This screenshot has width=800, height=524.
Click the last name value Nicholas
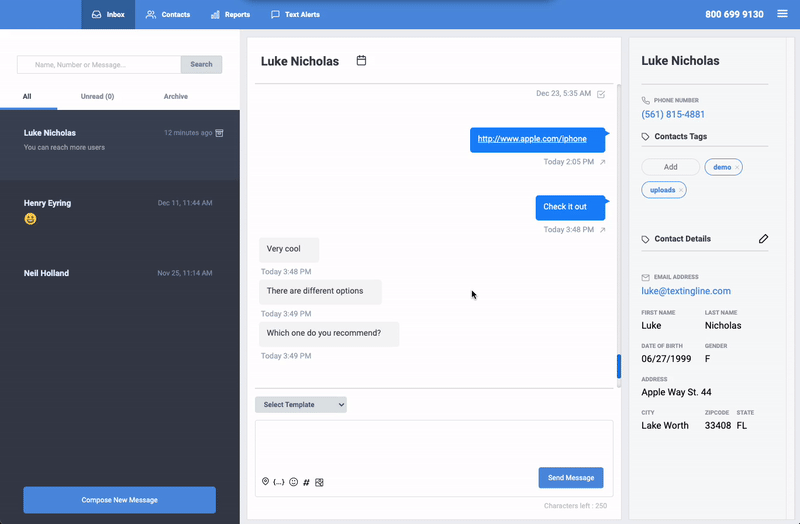723,326
